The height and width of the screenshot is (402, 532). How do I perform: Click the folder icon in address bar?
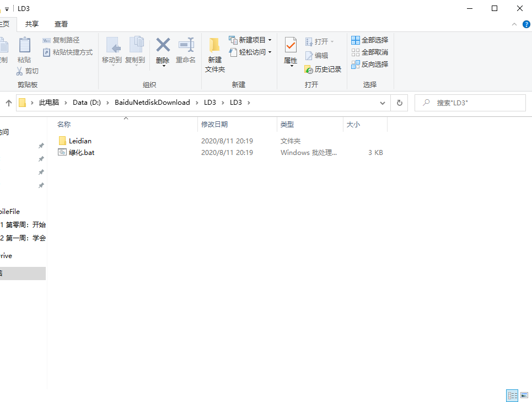[x=22, y=103]
